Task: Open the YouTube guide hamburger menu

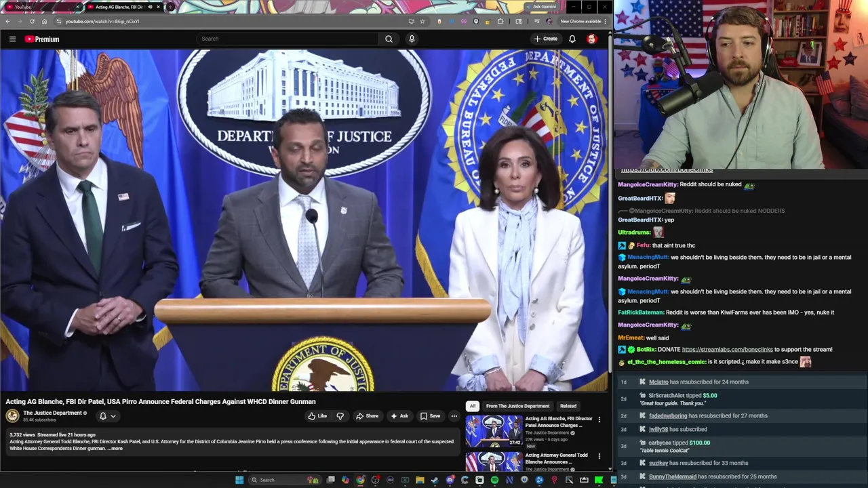Action: pos(12,39)
